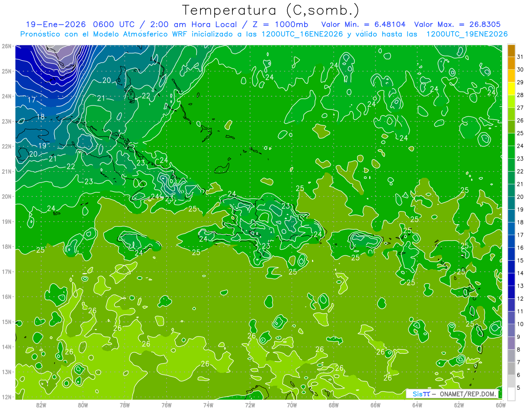Select the date text '19-Ene-2026 0600 UTC'
Viewport: 532px width, 411px height.
[80, 24]
